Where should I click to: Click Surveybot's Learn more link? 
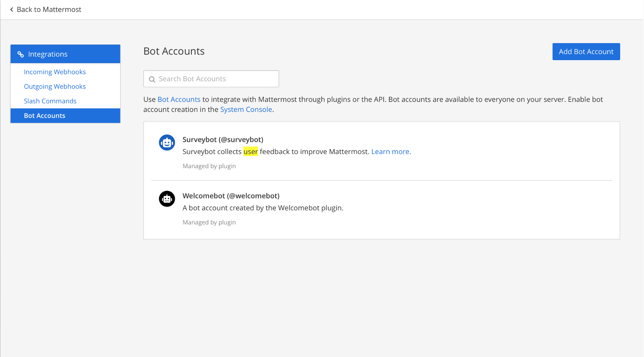(x=390, y=151)
